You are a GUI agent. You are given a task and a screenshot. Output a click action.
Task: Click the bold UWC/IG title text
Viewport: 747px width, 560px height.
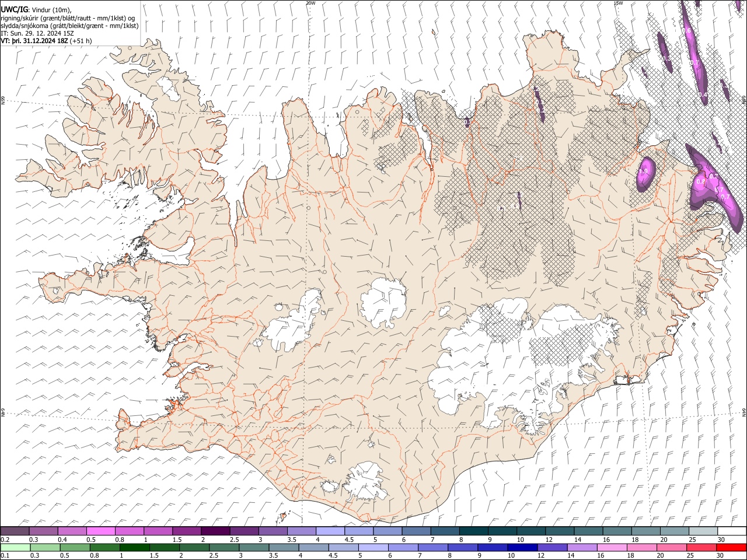[x=14, y=10]
